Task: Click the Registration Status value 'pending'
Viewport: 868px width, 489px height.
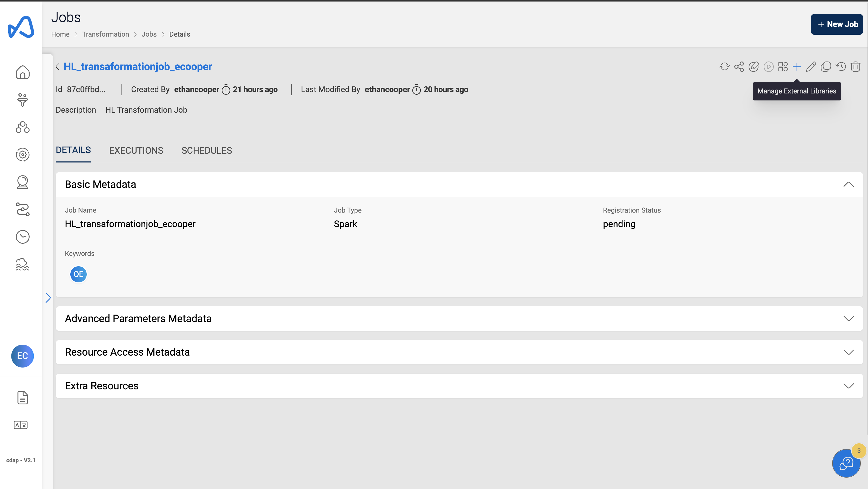Action: (x=619, y=225)
